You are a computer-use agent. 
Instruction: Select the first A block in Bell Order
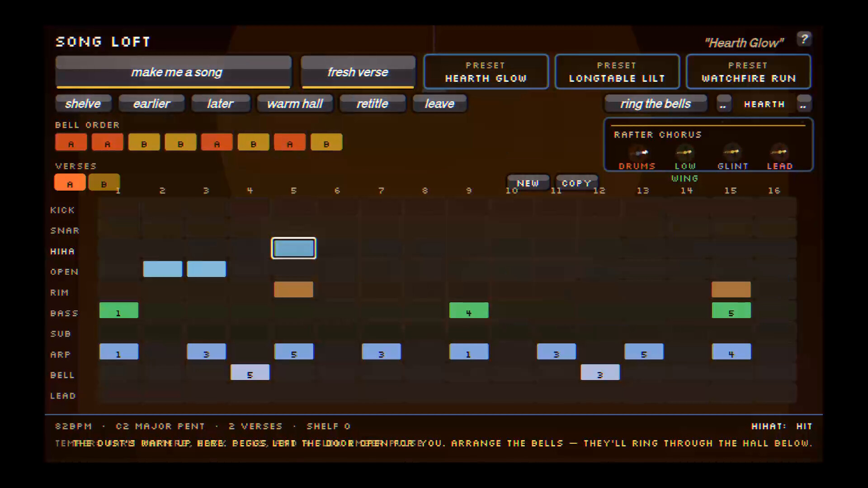(x=71, y=142)
